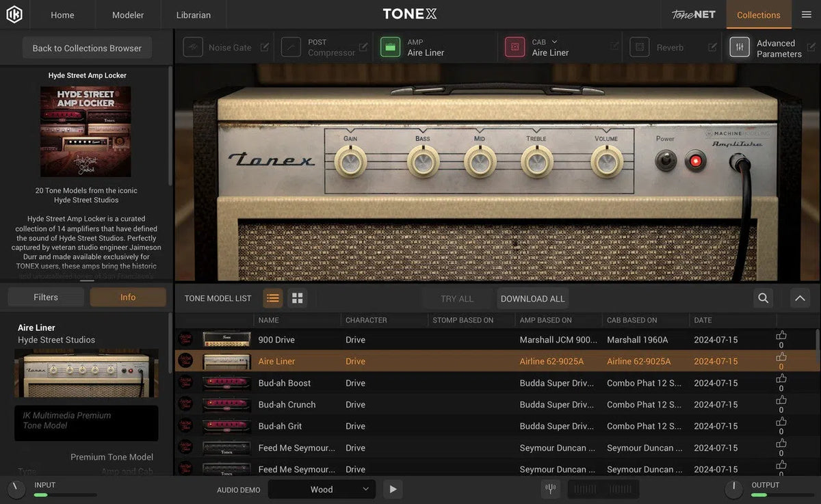Viewport: 821px width, 504px height.
Task: Switch to the Collections tab
Action: coord(758,14)
